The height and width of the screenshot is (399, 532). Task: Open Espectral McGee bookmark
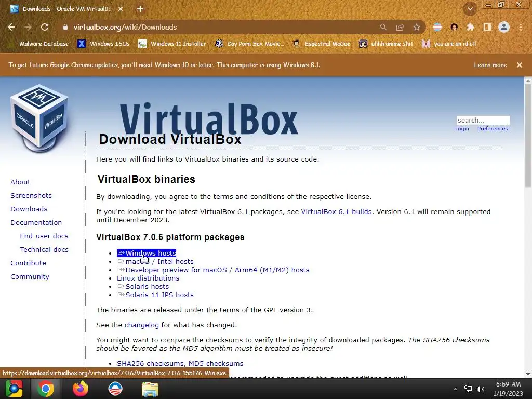(321, 44)
